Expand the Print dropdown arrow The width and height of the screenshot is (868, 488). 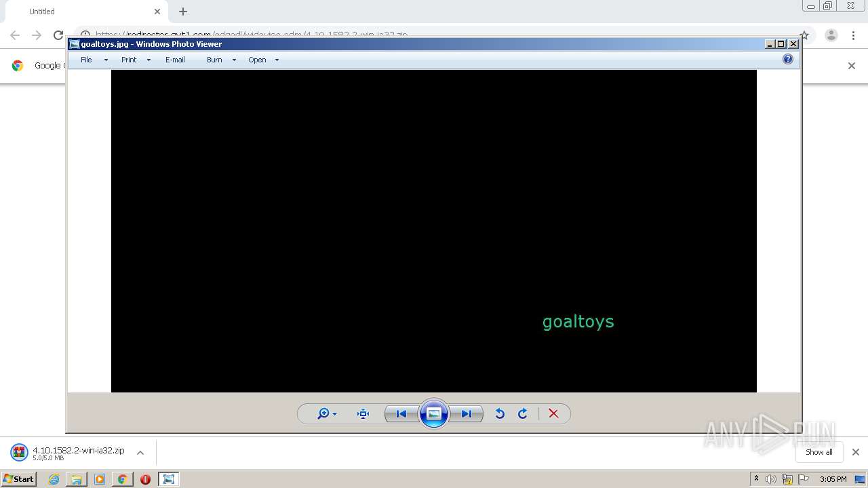[x=149, y=60]
